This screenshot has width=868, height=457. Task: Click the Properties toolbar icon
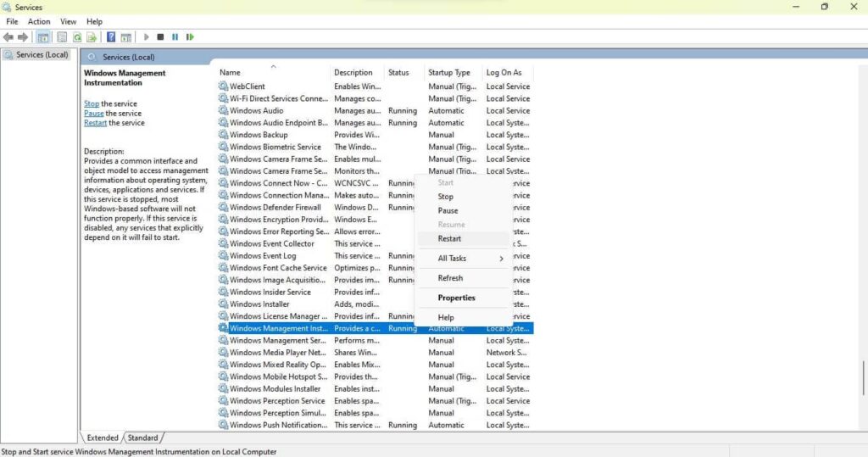pos(61,37)
